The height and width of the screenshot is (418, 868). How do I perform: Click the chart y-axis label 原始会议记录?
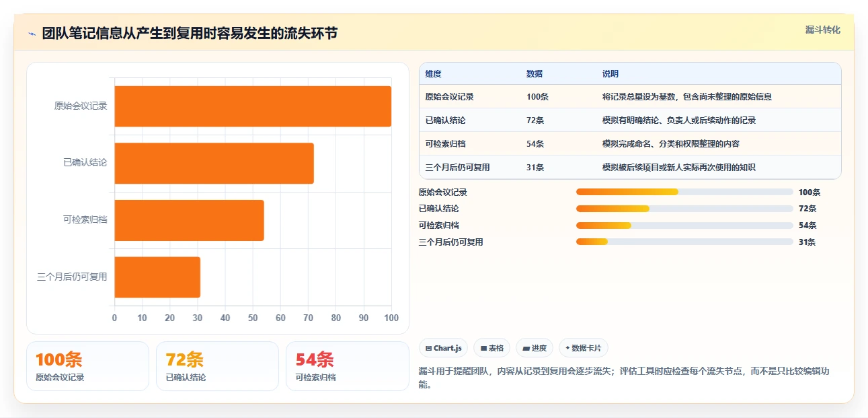pyautogui.click(x=81, y=106)
